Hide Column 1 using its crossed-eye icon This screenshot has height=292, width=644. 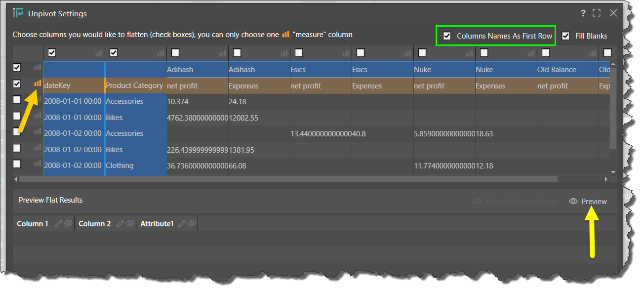point(68,224)
